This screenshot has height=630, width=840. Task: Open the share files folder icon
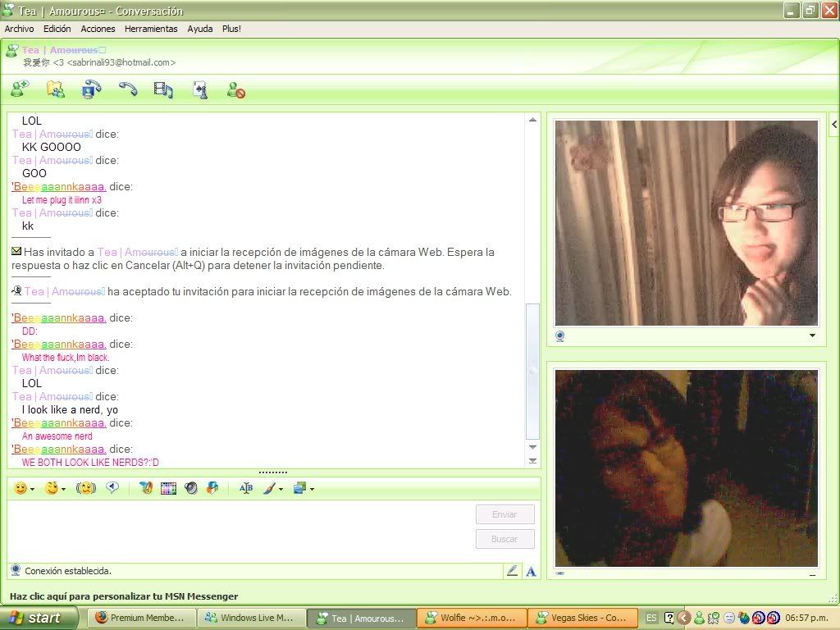[55, 89]
